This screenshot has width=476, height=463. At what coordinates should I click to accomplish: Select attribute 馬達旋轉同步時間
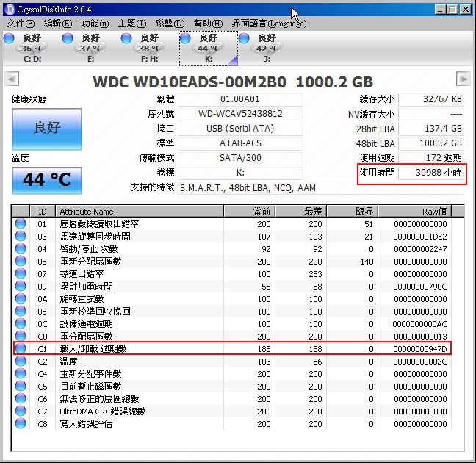(x=95, y=237)
